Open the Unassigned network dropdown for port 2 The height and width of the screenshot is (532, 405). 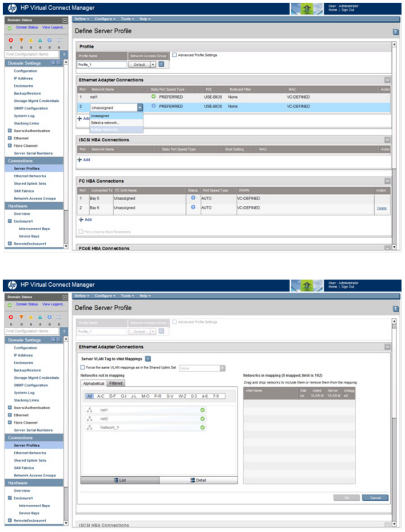(x=140, y=108)
